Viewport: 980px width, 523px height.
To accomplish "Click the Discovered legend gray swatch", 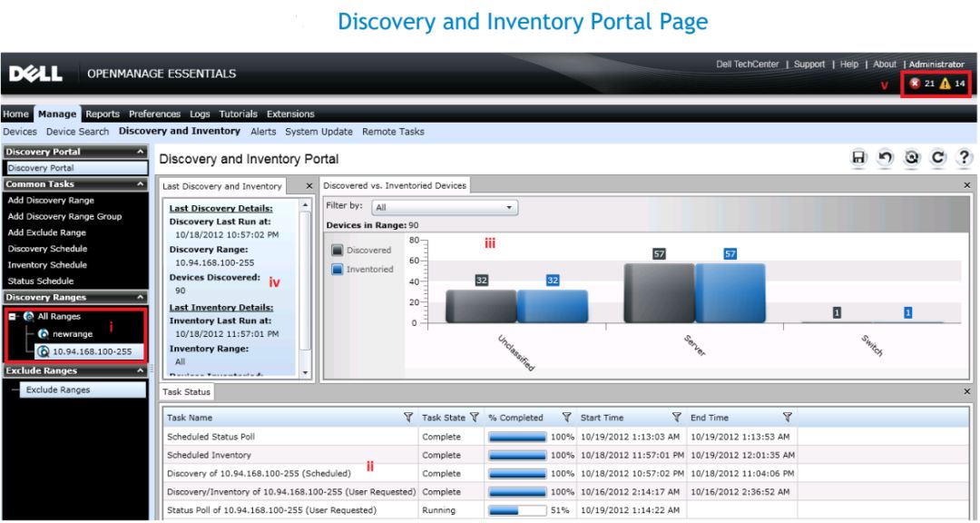I will (338, 251).
